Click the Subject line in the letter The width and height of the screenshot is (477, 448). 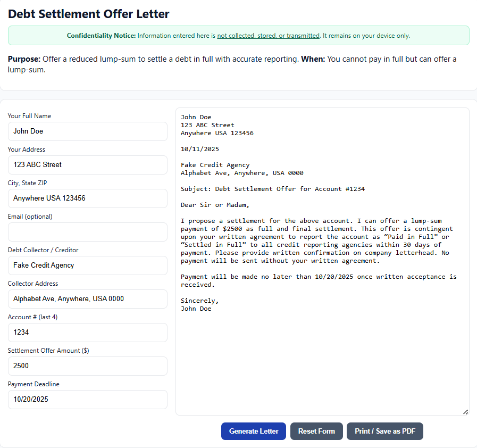click(272, 189)
